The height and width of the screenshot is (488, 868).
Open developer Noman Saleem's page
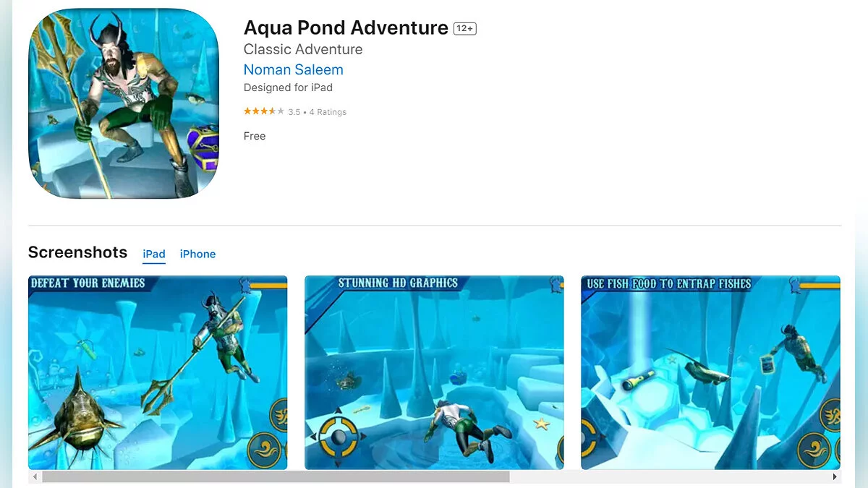click(x=294, y=69)
